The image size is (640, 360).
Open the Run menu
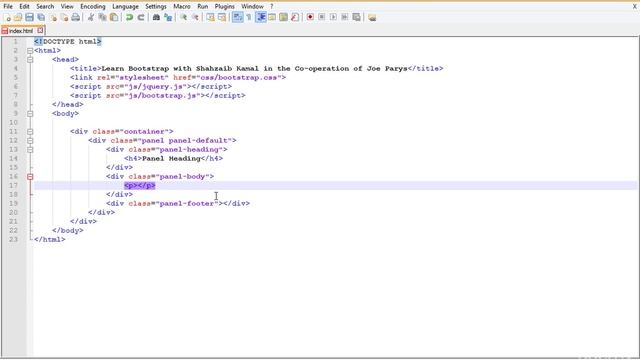pos(202,7)
